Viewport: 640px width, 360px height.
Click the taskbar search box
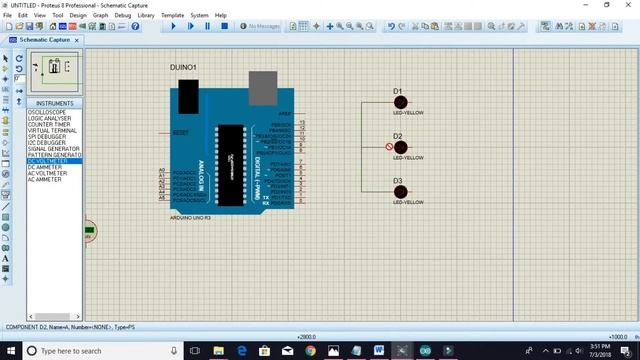[103, 351]
